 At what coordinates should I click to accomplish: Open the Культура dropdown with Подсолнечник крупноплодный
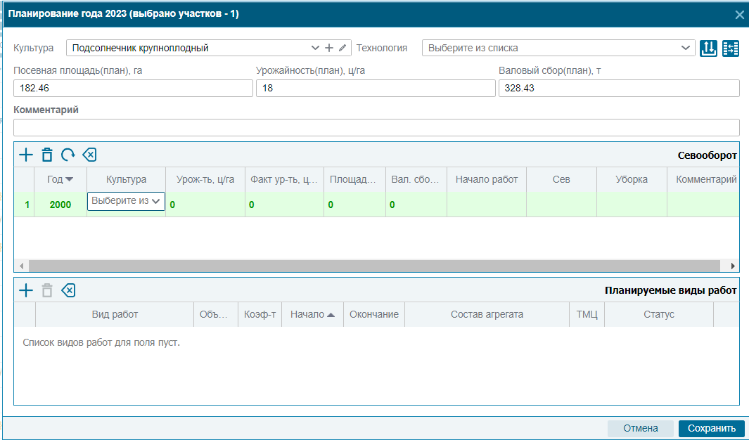pos(315,48)
